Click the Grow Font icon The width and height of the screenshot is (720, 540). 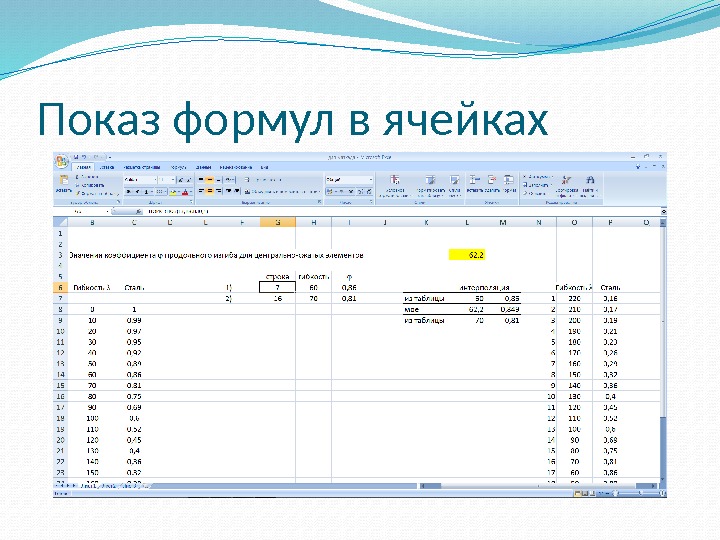point(180,180)
